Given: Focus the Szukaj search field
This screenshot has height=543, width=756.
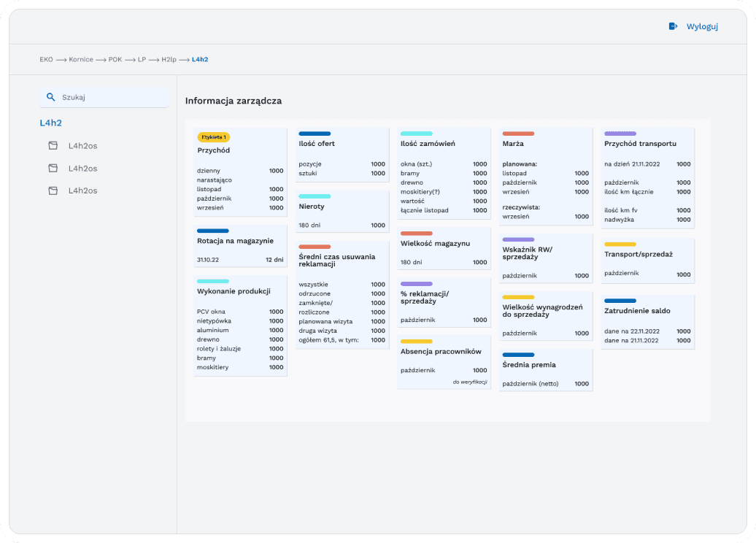Looking at the screenshot, I should [104, 97].
